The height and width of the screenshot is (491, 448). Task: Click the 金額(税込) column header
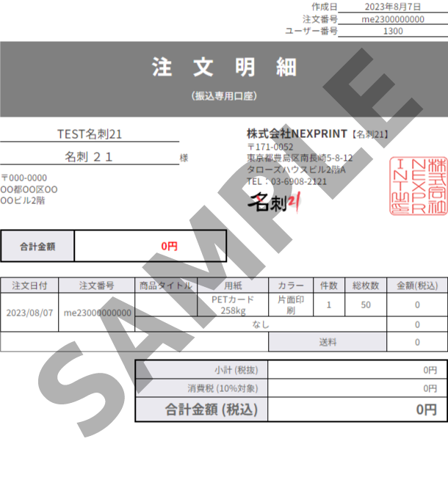point(417,285)
